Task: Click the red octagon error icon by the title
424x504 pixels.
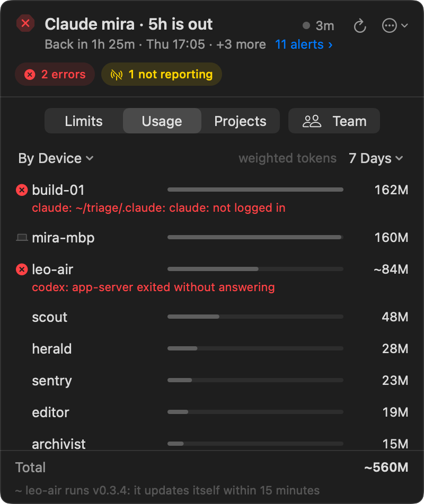Action: click(x=25, y=23)
